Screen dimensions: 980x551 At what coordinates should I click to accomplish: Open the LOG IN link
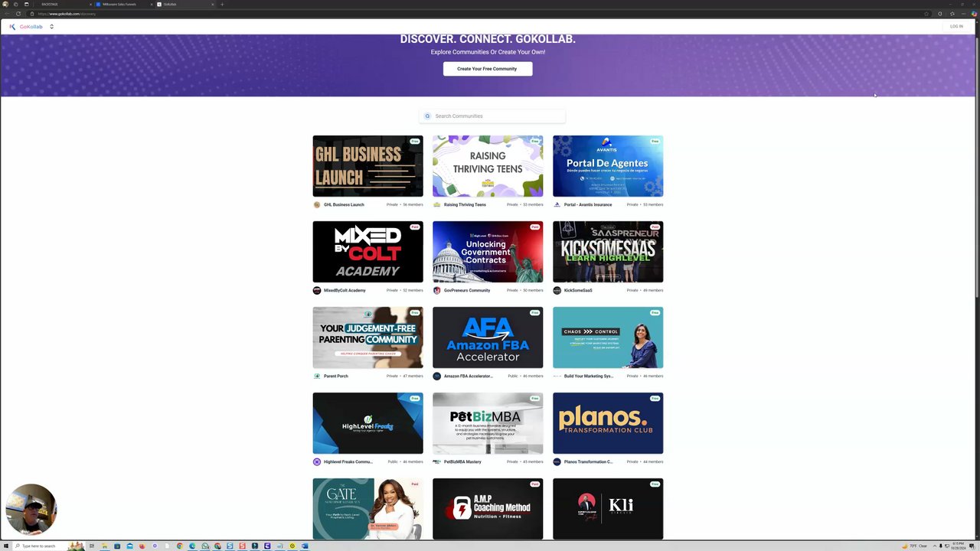pyautogui.click(x=956, y=27)
